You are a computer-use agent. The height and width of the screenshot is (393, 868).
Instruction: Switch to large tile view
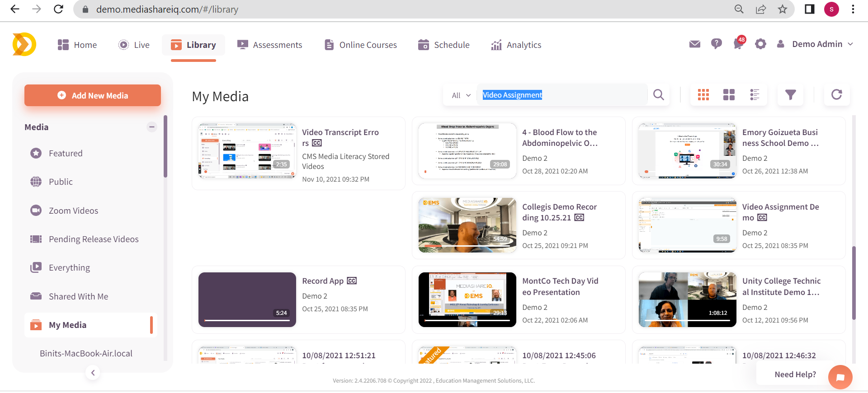tap(729, 95)
